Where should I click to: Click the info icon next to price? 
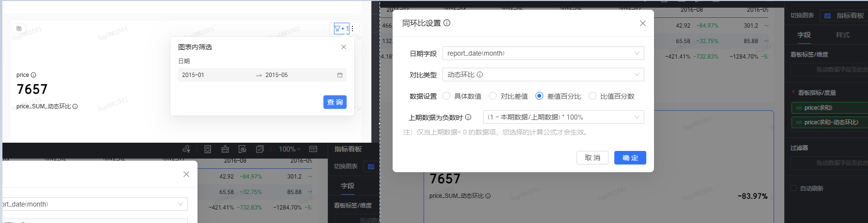tap(33, 75)
